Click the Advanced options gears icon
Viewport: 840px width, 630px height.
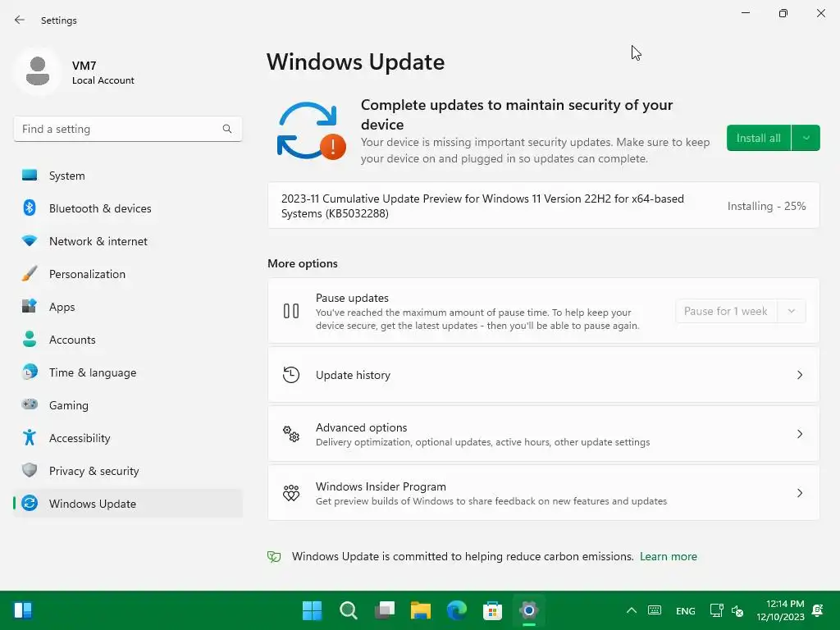point(291,433)
